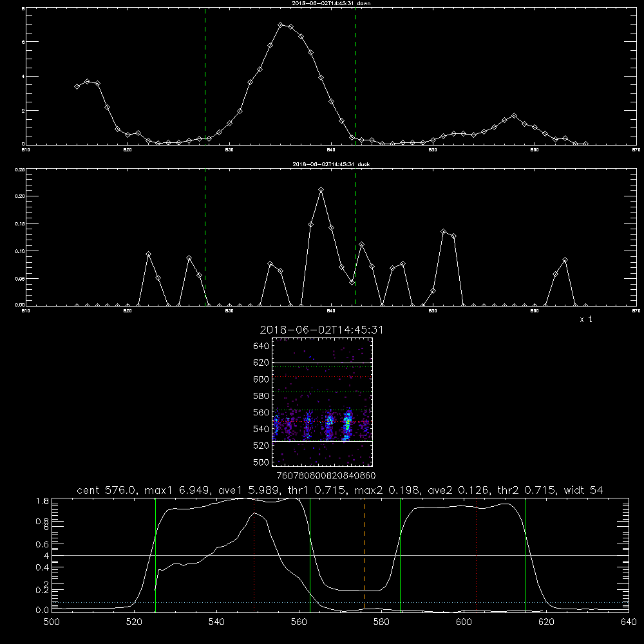644x644 pixels.
Task: Click the '540' y-axis label of the spectrogram
Action: click(261, 429)
